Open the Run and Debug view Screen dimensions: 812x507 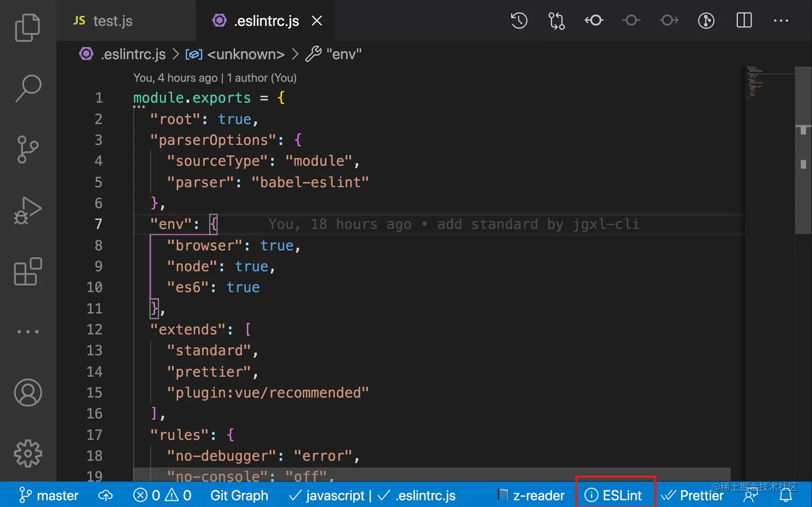pyautogui.click(x=27, y=211)
